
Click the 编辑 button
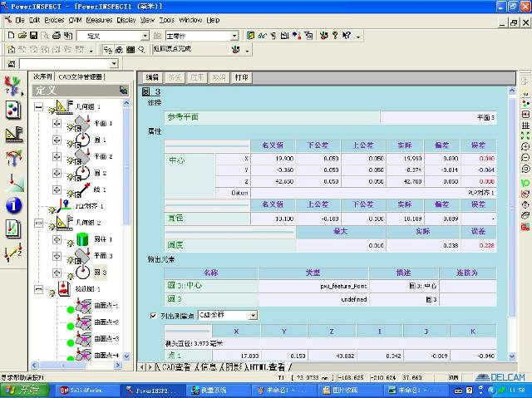(152, 77)
